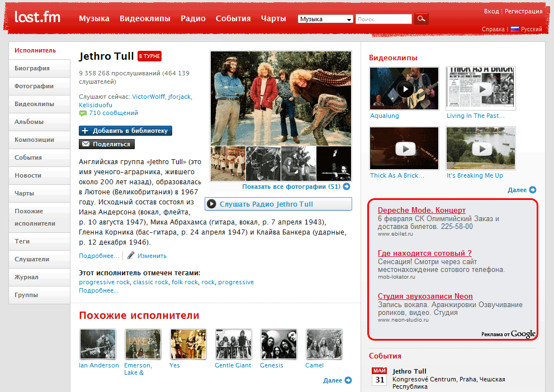This screenshot has width=554, height=392.
Task: Select the Фотографии sidebar tab
Action: [39, 86]
